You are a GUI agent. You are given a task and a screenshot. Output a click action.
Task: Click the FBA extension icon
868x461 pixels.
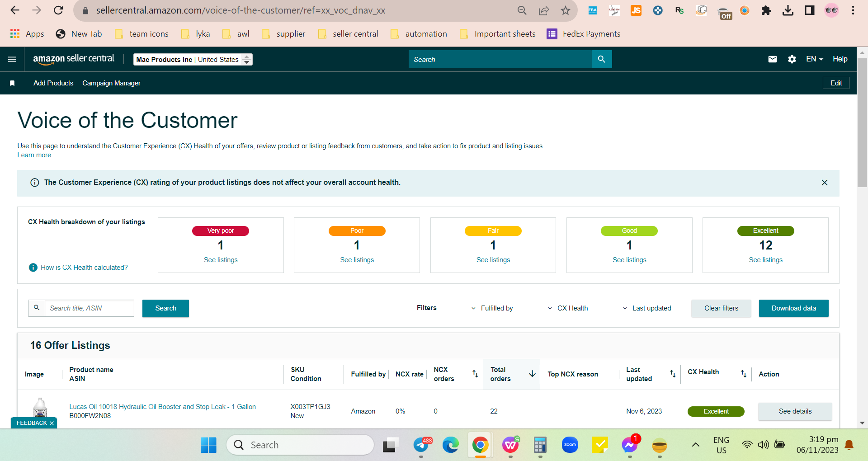point(593,10)
